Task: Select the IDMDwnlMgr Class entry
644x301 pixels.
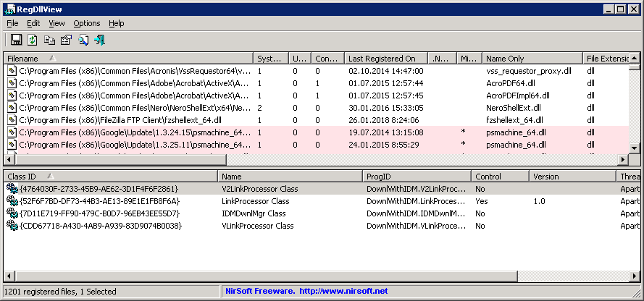Action: pos(254,213)
